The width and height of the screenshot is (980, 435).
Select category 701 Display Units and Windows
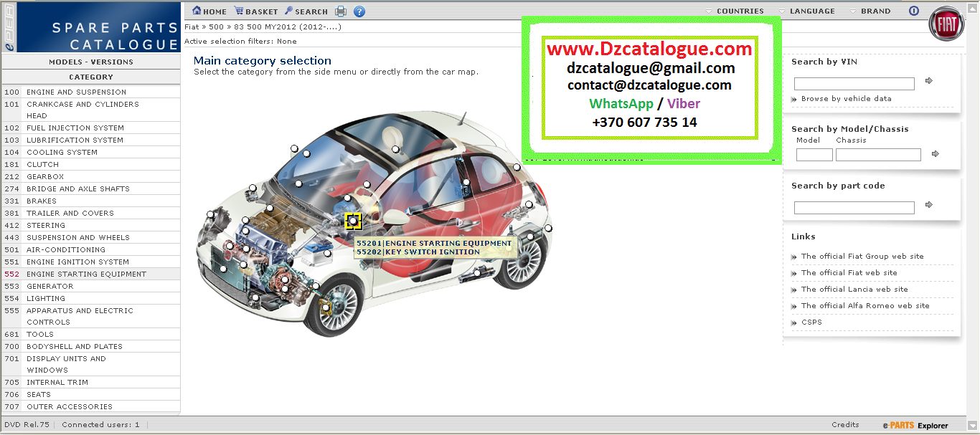click(x=91, y=365)
